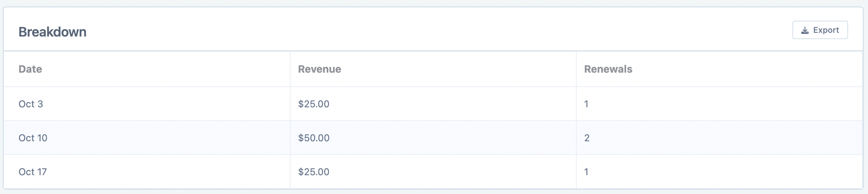Select the Oct 3 date cell

coord(31,104)
